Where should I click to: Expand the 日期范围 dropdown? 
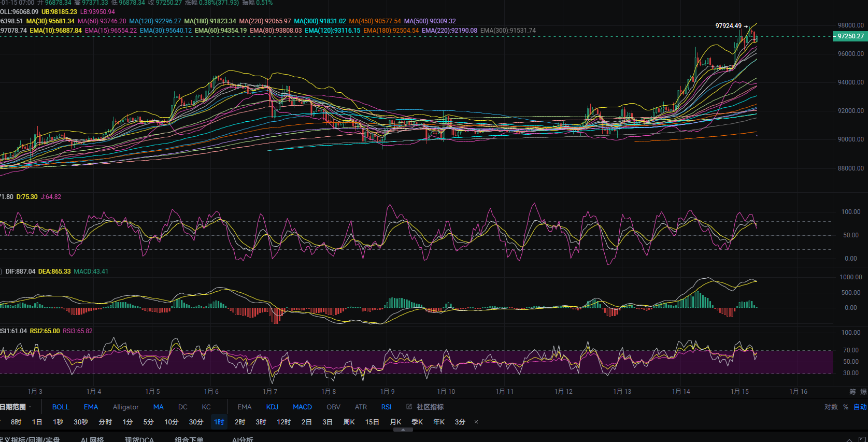[16, 407]
